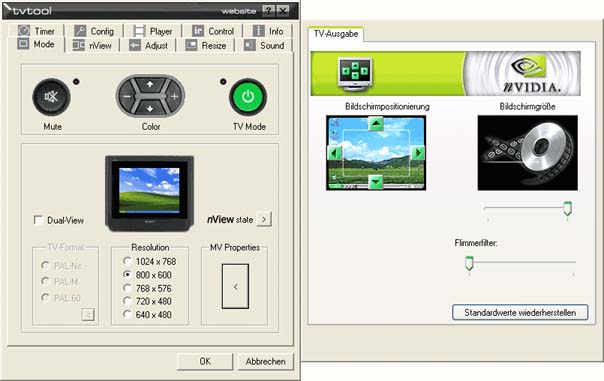The width and height of the screenshot is (604, 381).
Task: Switch to the Adjust tab
Action: tap(148, 45)
